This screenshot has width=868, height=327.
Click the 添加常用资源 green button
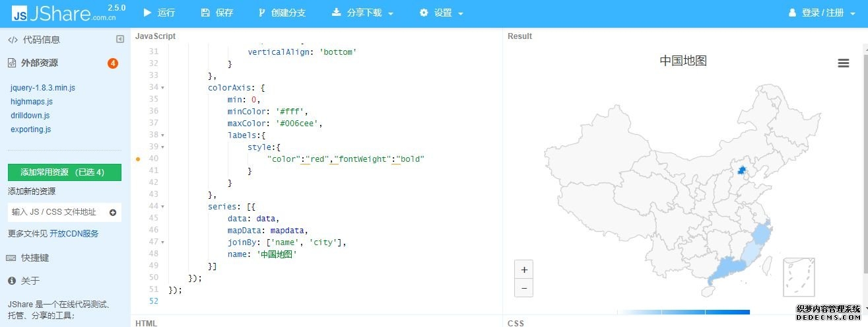tap(65, 172)
